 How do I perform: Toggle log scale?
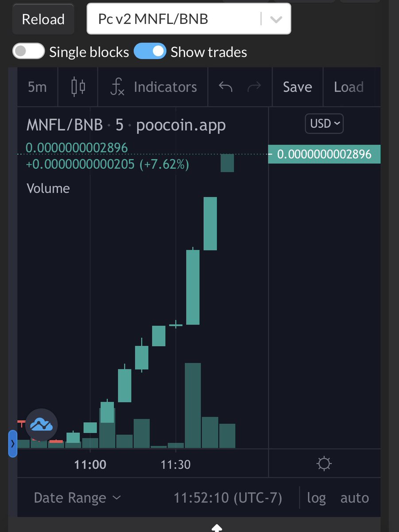316,497
